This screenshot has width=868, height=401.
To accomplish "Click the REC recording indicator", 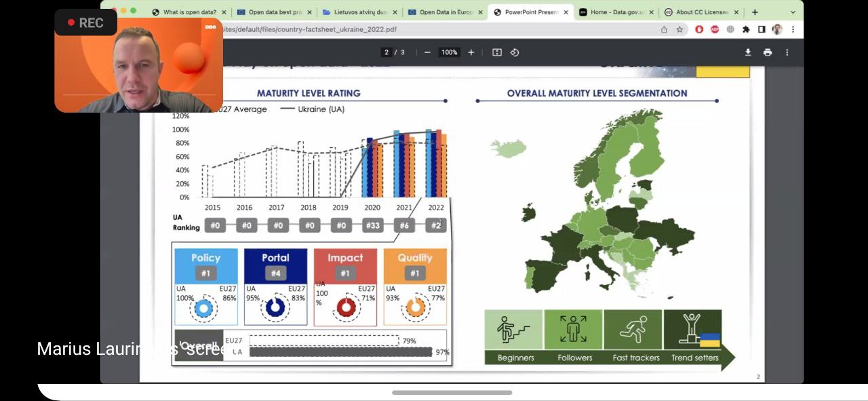I will tap(85, 23).
